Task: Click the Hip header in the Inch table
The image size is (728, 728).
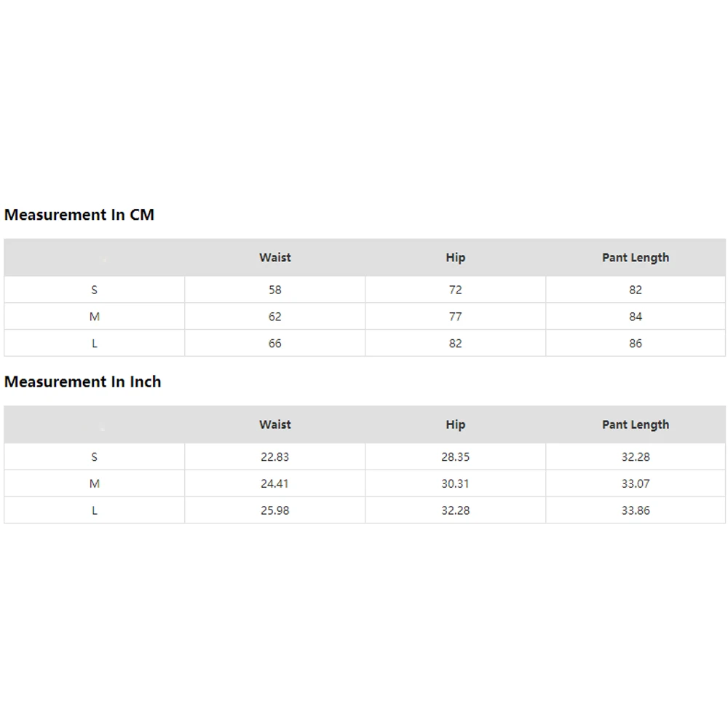Action: coord(455,424)
